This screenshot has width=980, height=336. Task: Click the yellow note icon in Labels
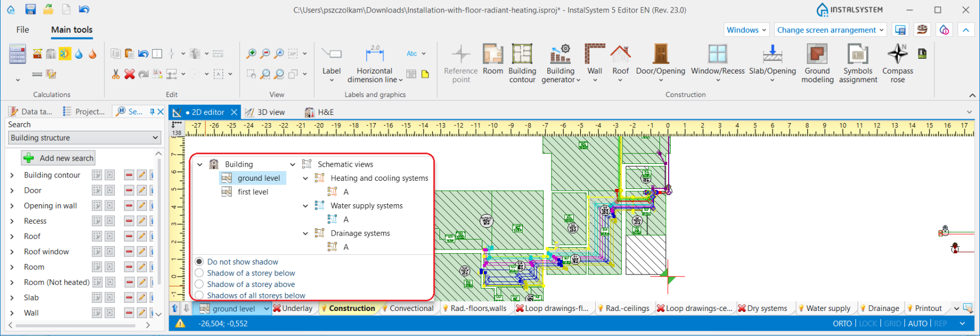pyautogui.click(x=425, y=74)
